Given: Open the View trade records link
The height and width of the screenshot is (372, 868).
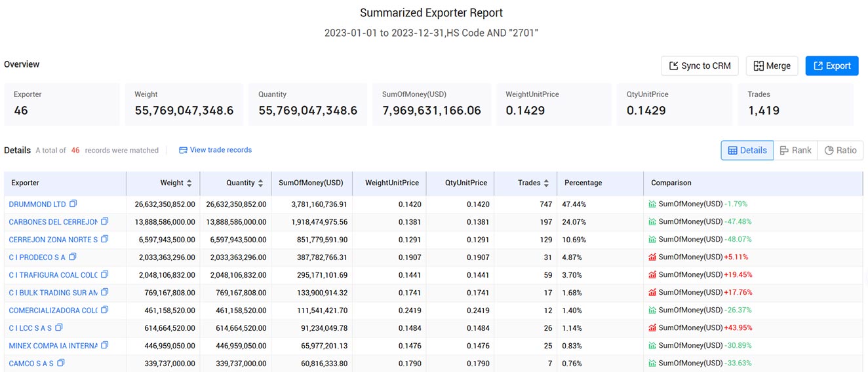Looking at the screenshot, I should (220, 150).
